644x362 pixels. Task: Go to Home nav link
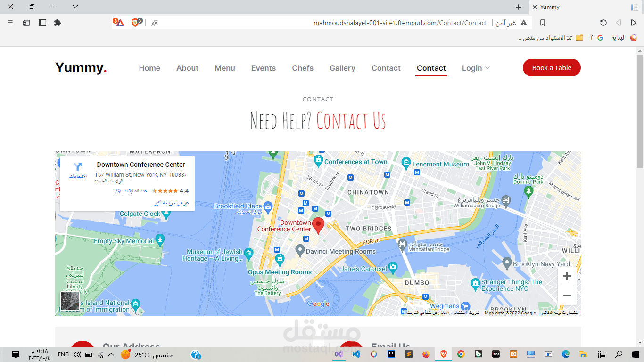(x=149, y=68)
